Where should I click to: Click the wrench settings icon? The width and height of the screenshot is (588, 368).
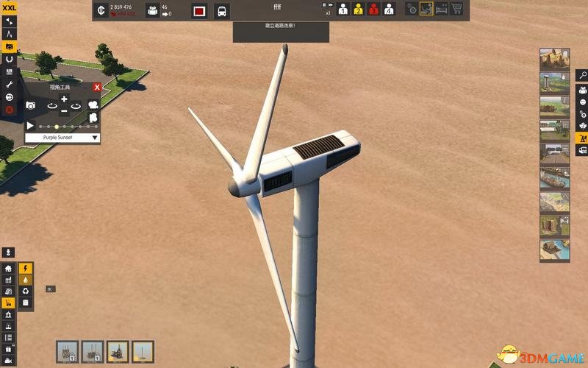coord(10,85)
